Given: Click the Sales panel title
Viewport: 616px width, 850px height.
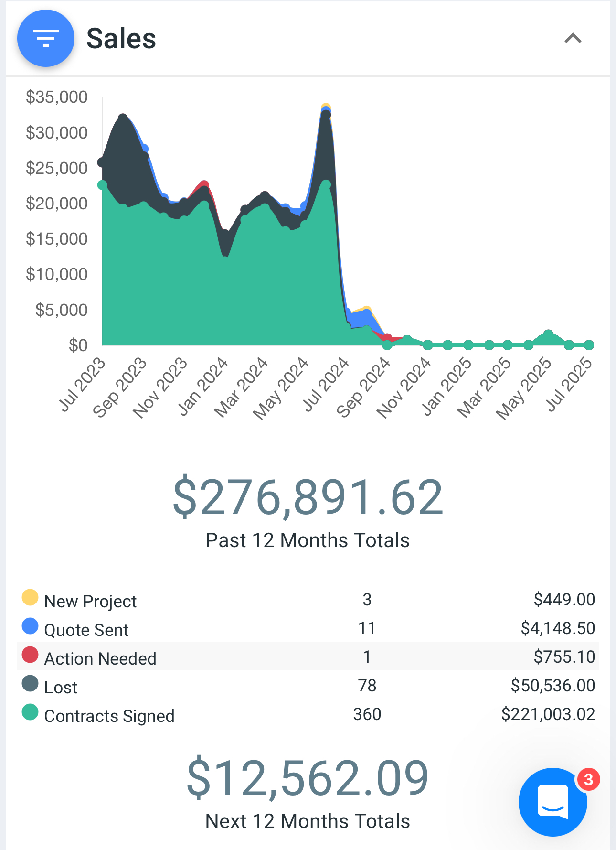Looking at the screenshot, I should [121, 38].
